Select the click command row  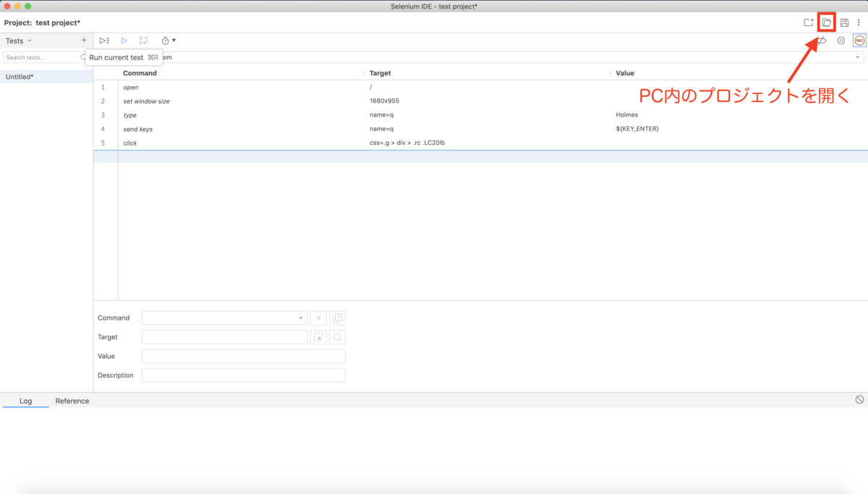pyautogui.click(x=480, y=143)
